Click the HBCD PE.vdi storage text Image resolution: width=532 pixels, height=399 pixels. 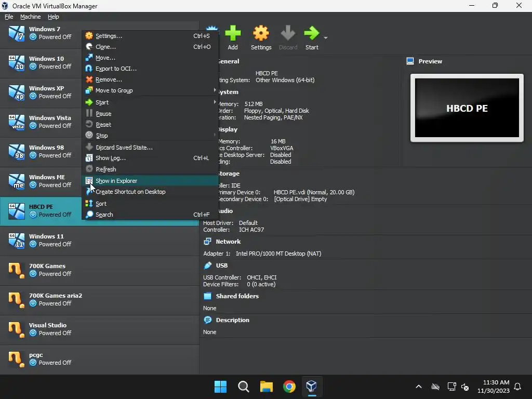314,192
